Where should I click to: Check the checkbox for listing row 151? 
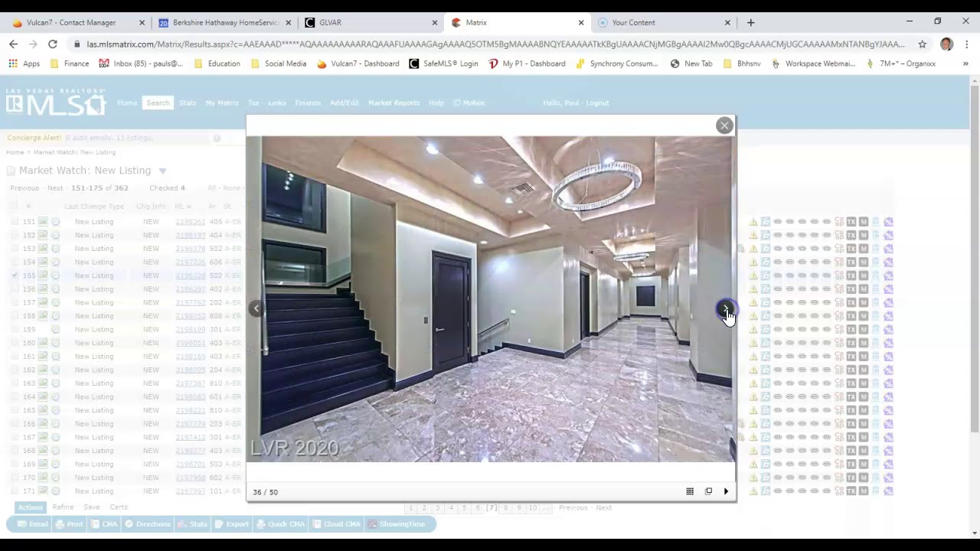click(14, 222)
